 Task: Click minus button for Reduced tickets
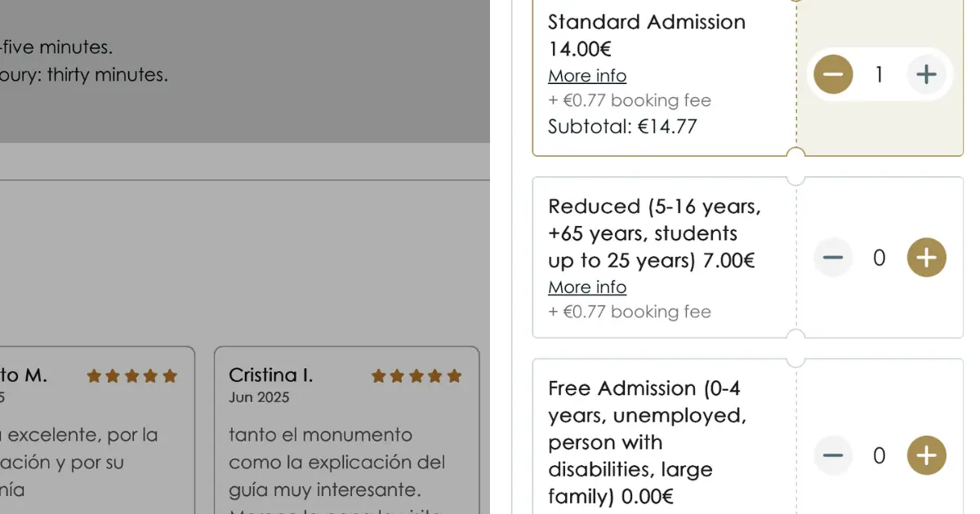[832, 258]
